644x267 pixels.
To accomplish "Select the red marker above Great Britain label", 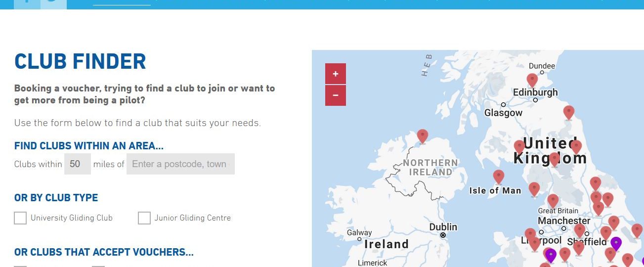I will click(x=553, y=201).
